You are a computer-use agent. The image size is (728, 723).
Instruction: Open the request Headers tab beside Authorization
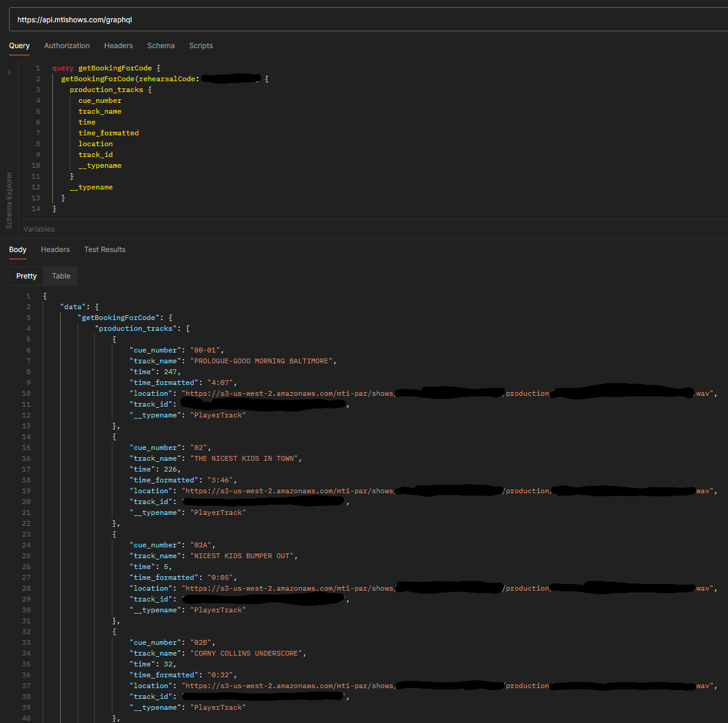(118, 46)
